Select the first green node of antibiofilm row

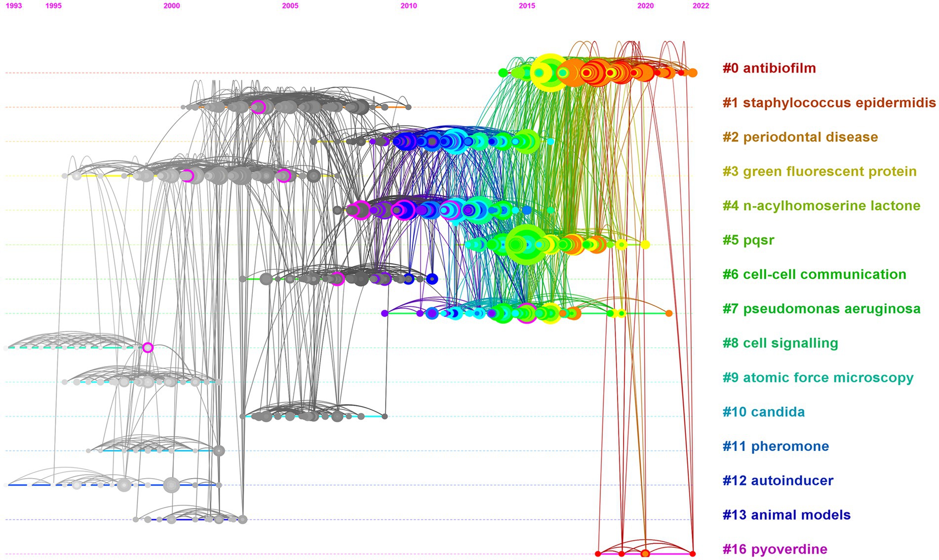point(503,73)
